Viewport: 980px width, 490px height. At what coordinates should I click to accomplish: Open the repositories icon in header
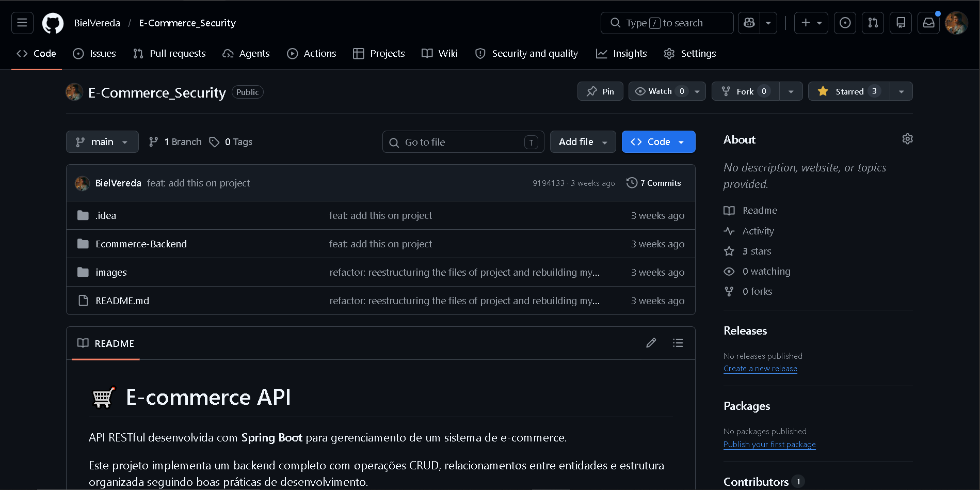coord(901,23)
